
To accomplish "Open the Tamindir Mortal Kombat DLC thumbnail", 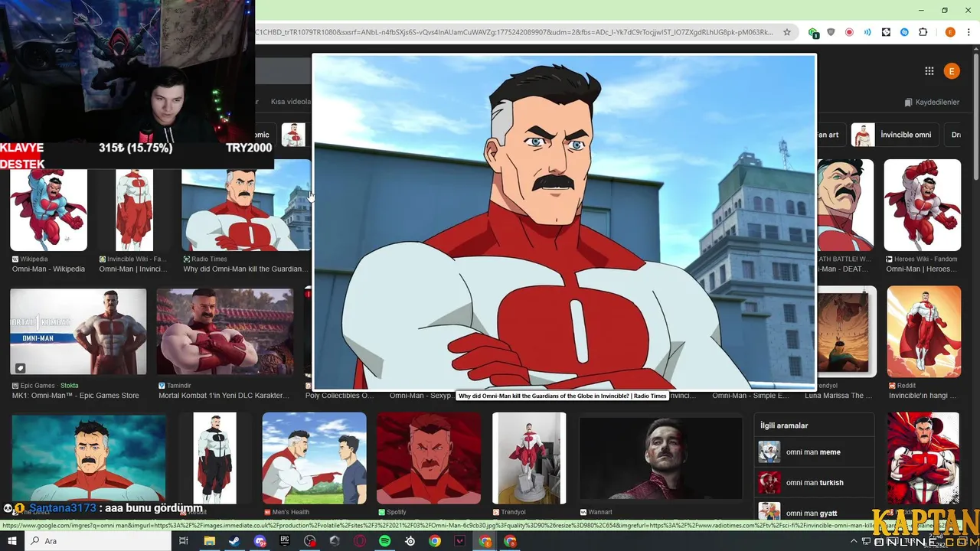I will (225, 331).
